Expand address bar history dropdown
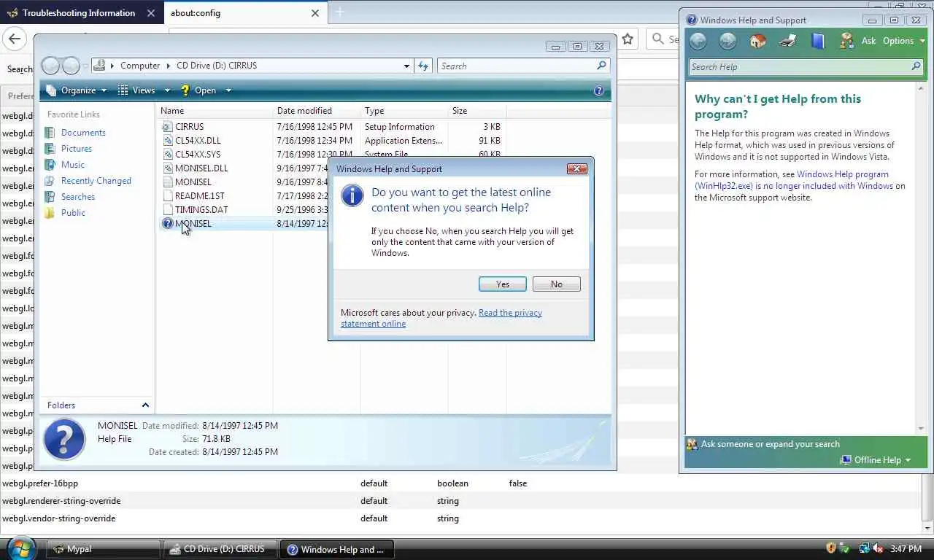The height and width of the screenshot is (560, 934). pos(406,66)
